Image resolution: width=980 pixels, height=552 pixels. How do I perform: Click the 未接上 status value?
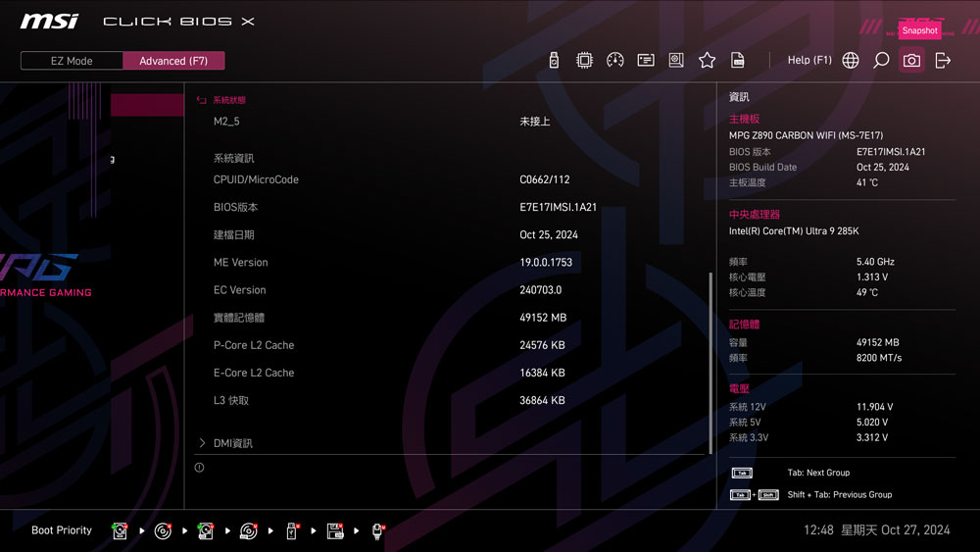534,122
